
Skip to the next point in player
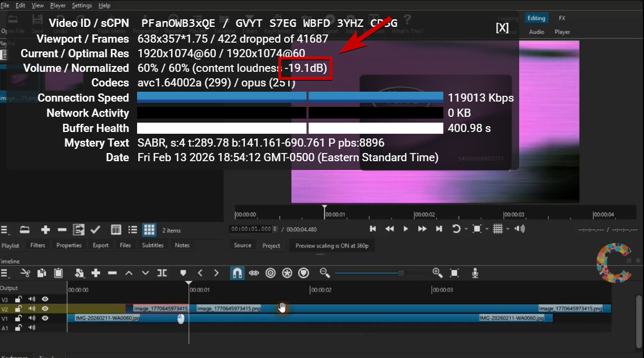(x=439, y=228)
